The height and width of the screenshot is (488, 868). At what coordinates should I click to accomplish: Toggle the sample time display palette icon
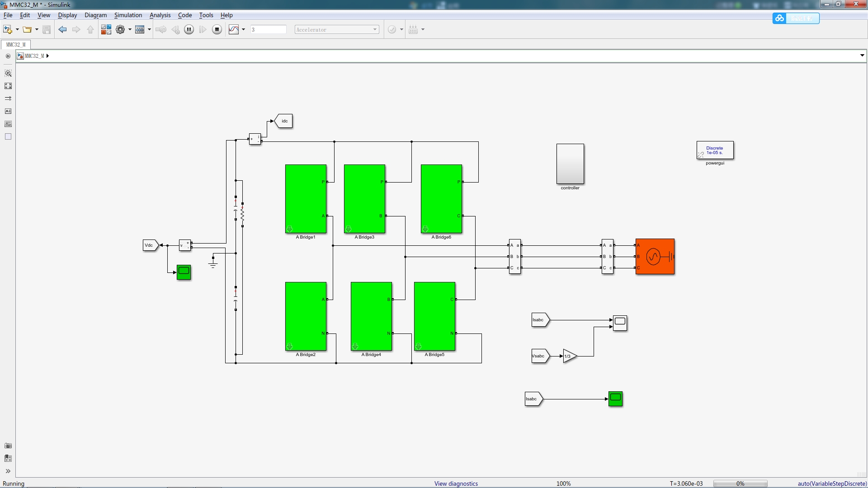8,99
